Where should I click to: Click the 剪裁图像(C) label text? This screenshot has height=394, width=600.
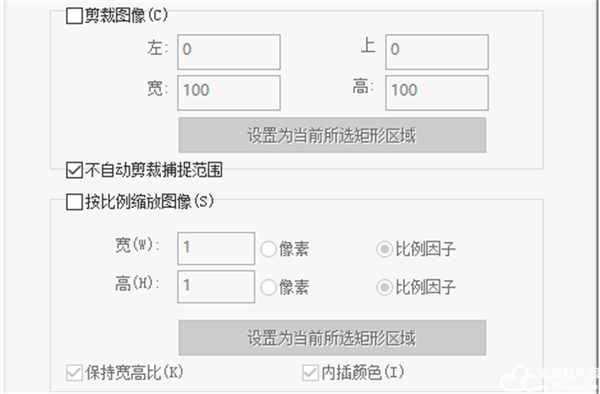pyautogui.click(x=126, y=16)
